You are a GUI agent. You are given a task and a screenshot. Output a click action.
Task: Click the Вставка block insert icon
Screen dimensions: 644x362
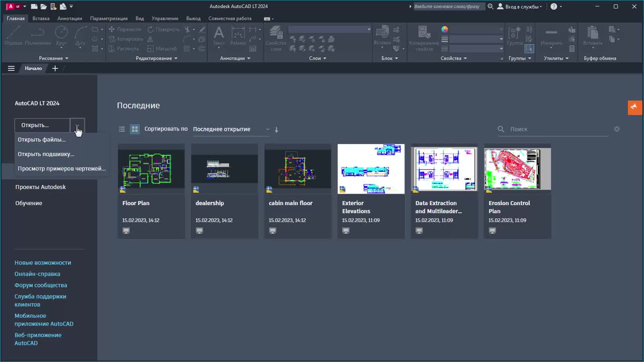click(382, 36)
